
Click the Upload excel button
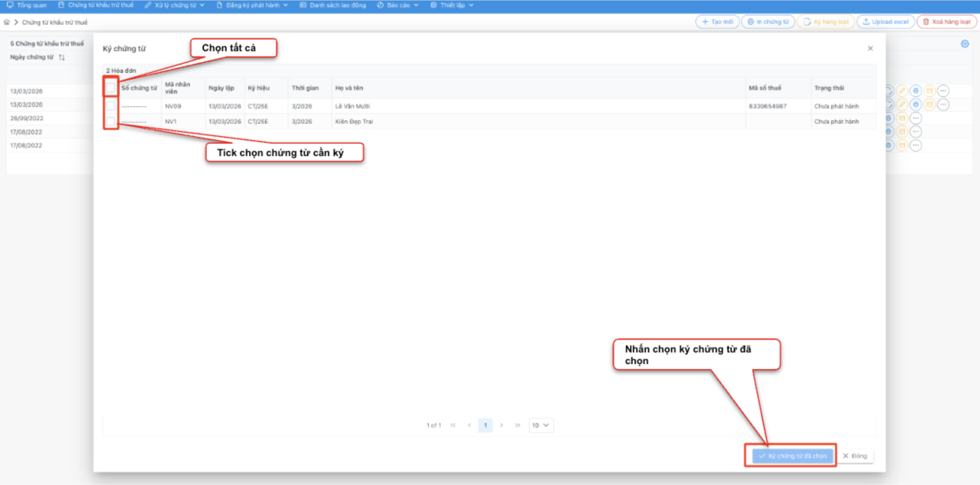tap(886, 22)
